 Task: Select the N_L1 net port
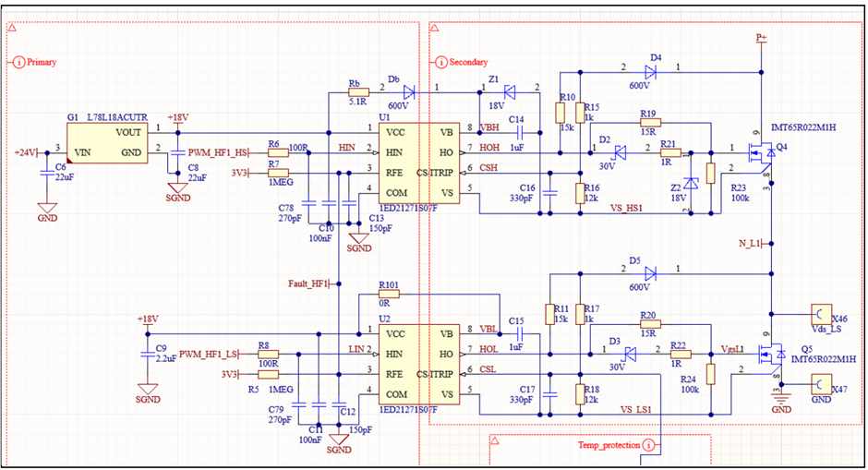pos(753,244)
